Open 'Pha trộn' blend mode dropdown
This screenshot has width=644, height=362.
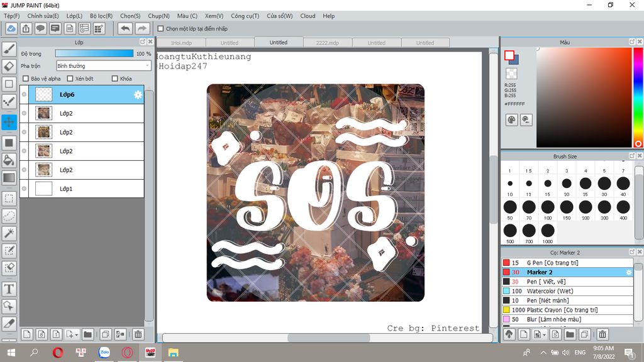coord(104,65)
